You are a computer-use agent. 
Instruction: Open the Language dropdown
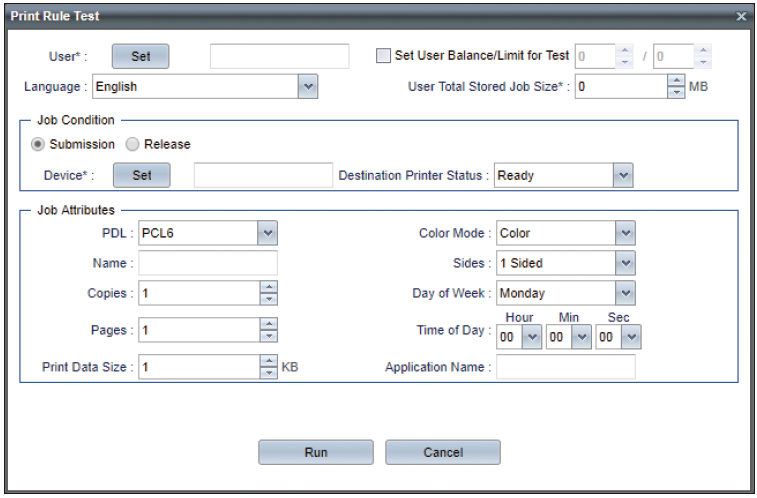[x=308, y=87]
